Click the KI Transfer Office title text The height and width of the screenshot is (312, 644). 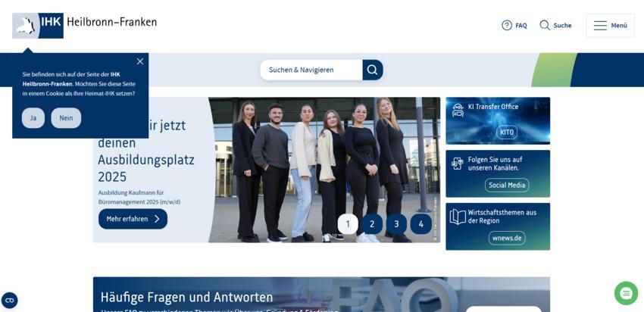(493, 107)
